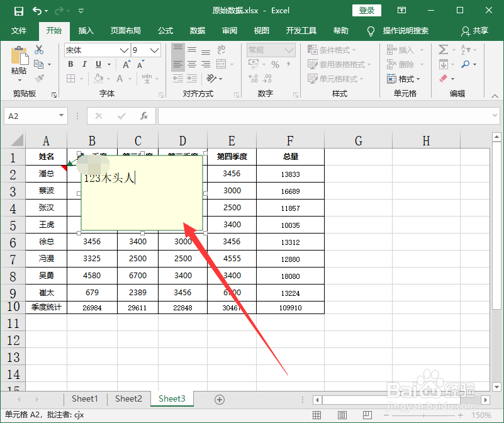Screen dimensions: 504x423
Task: Expand the formula bar chevron
Action: 495,115
